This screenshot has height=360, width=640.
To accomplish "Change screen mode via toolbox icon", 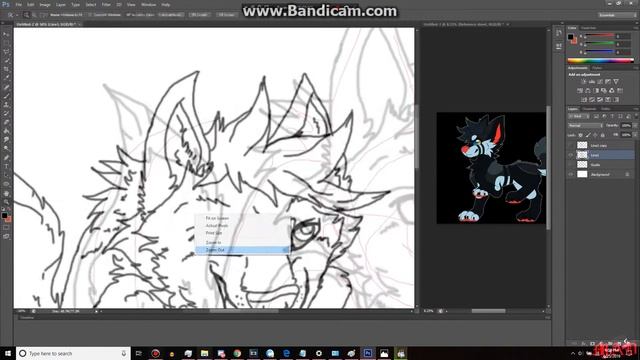I will click(x=6, y=236).
